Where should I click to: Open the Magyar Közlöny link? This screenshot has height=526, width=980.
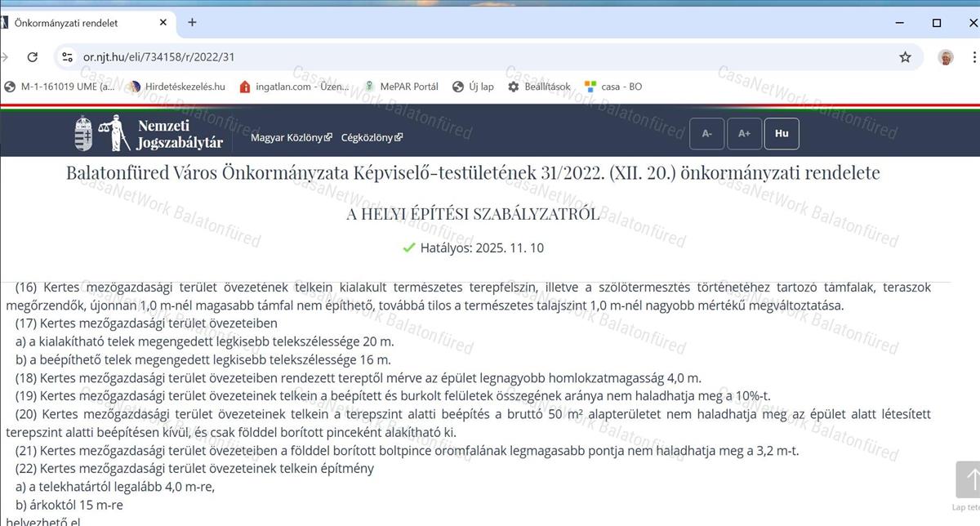[291, 137]
